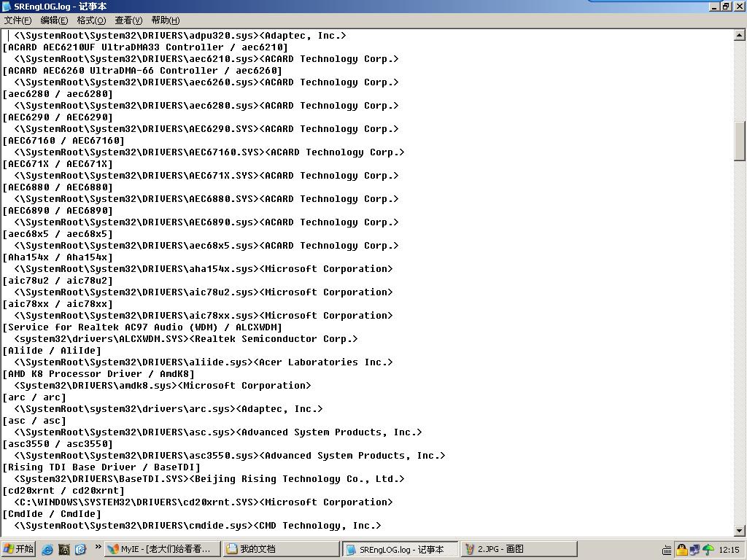747x560 pixels.
Task: Open the 文件(F) menu
Action: click(x=18, y=20)
